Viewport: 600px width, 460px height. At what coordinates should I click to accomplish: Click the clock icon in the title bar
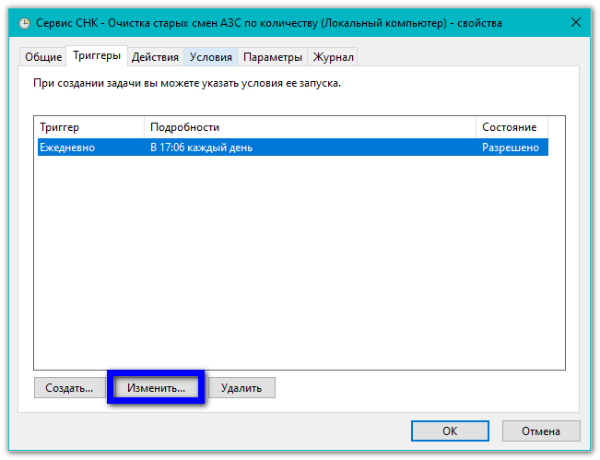pyautogui.click(x=24, y=22)
